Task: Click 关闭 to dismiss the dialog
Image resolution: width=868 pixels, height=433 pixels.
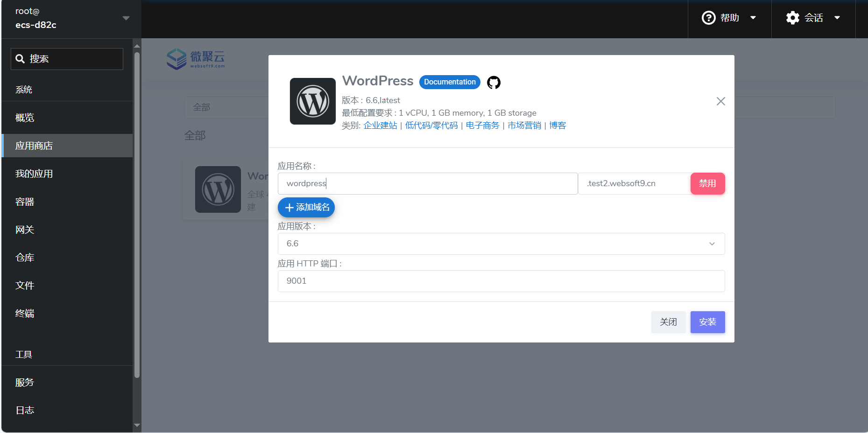Action: [668, 322]
